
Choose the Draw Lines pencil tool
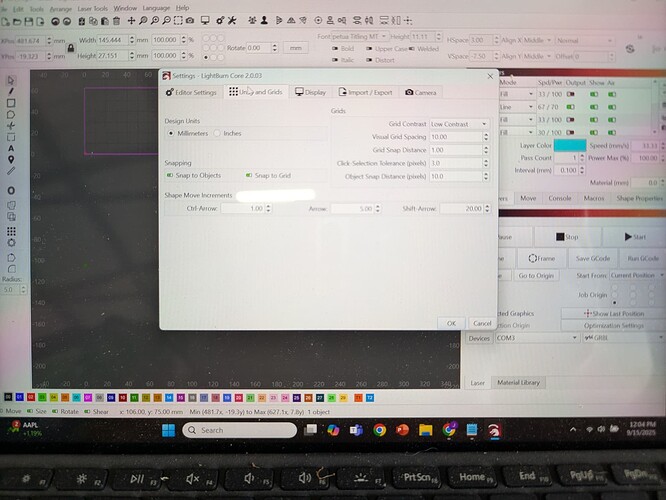11,91
